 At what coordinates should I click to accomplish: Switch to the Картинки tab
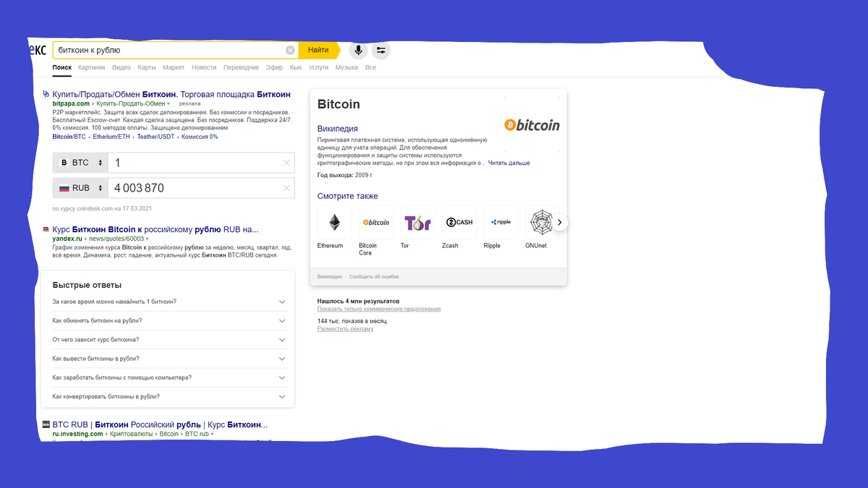(92, 67)
